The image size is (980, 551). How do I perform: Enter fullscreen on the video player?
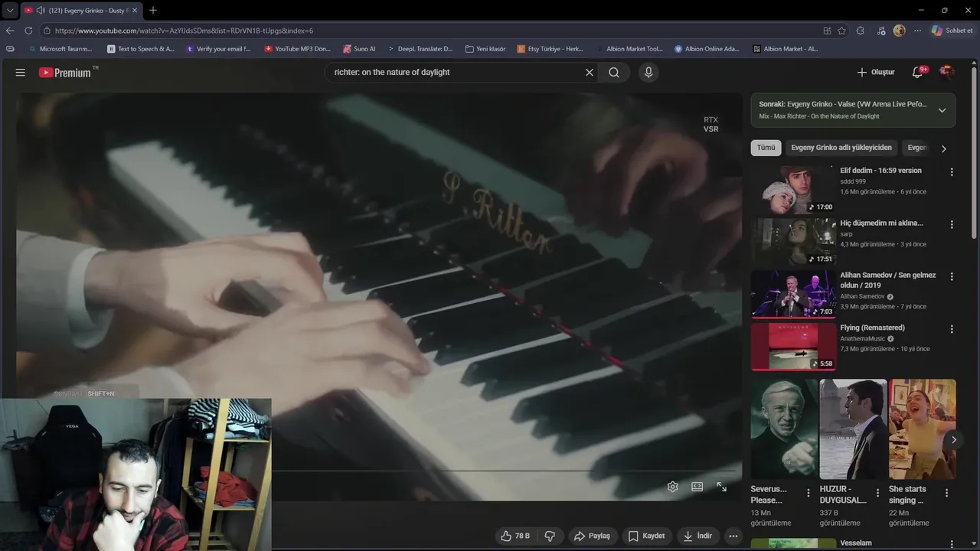721,487
